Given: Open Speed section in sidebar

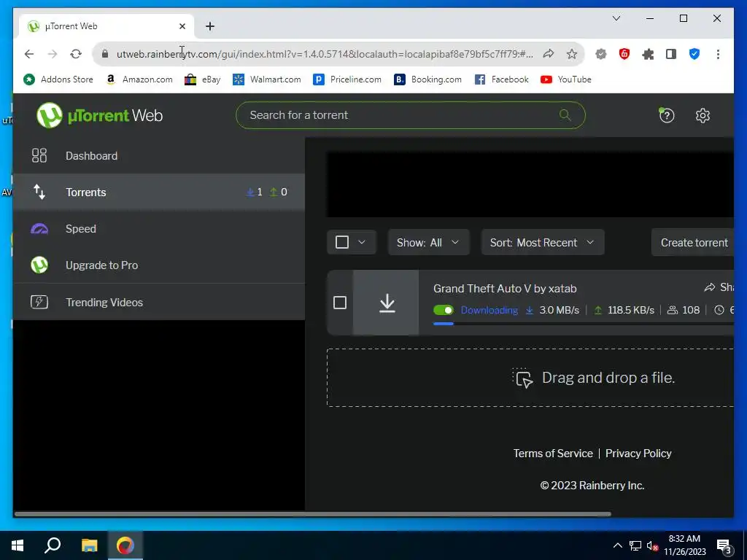Looking at the screenshot, I should (x=159, y=228).
